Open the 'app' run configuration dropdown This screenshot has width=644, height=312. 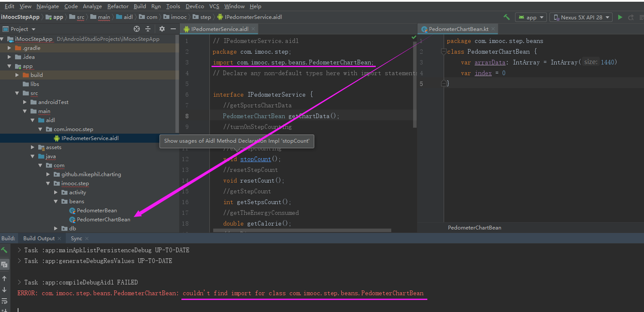pos(531,17)
